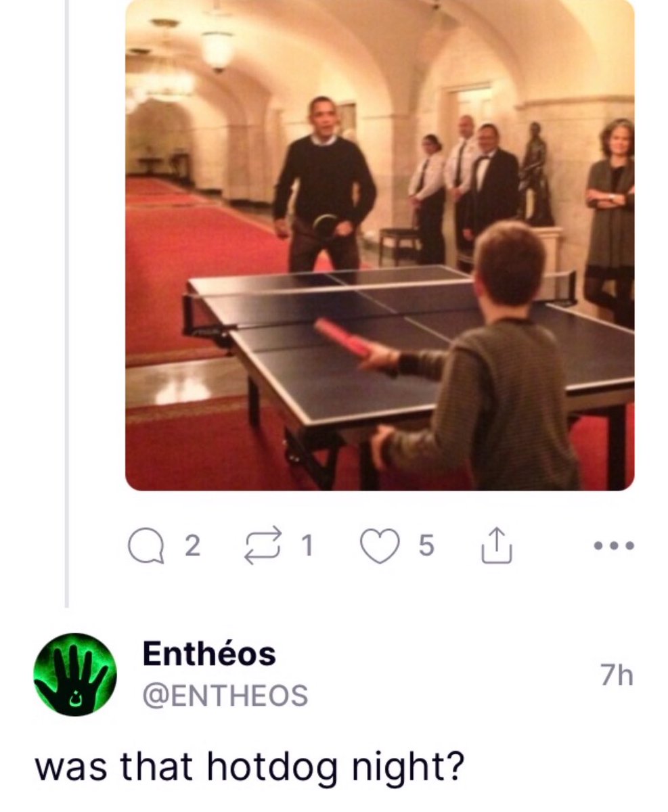Viewport: 668px width, 812px height.
Task: Open the green hand profile avatar
Action: (x=75, y=675)
